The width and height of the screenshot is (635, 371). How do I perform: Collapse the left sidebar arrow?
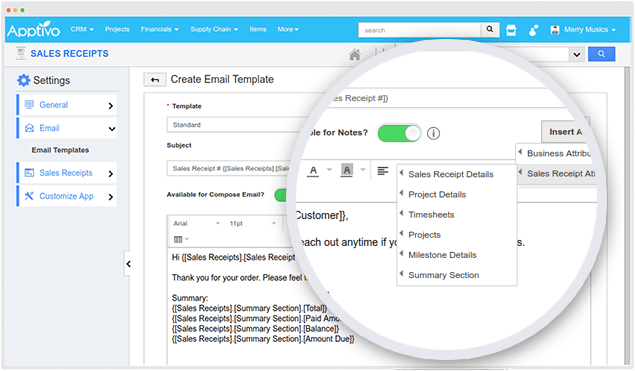pos(128,264)
